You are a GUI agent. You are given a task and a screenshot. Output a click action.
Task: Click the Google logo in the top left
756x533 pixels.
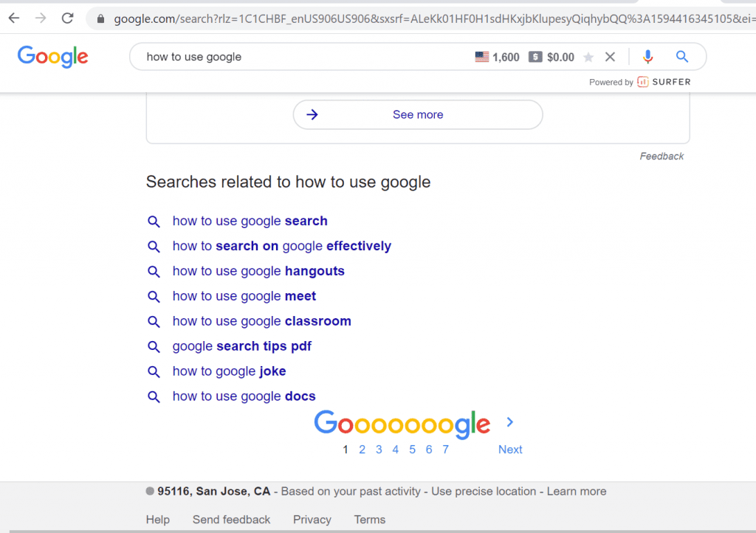52,56
